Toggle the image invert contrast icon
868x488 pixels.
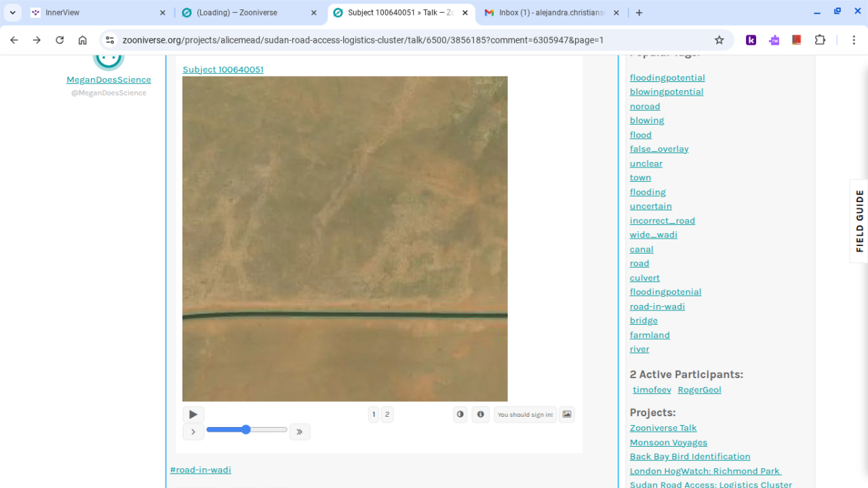pos(460,415)
